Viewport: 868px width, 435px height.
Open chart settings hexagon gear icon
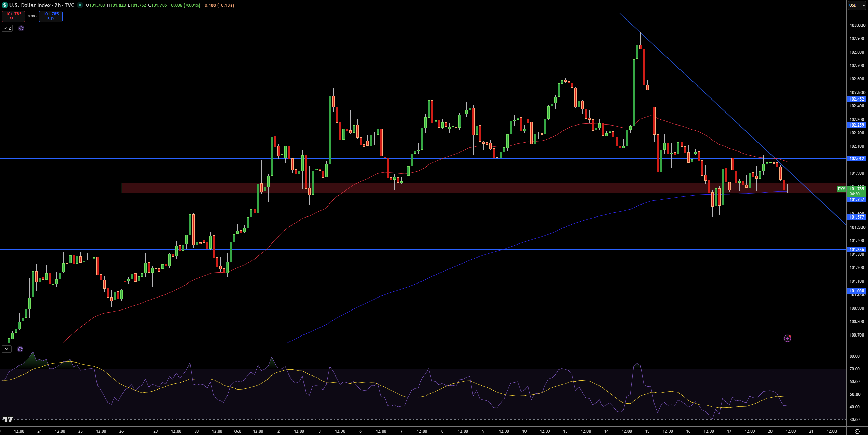[x=857, y=431]
